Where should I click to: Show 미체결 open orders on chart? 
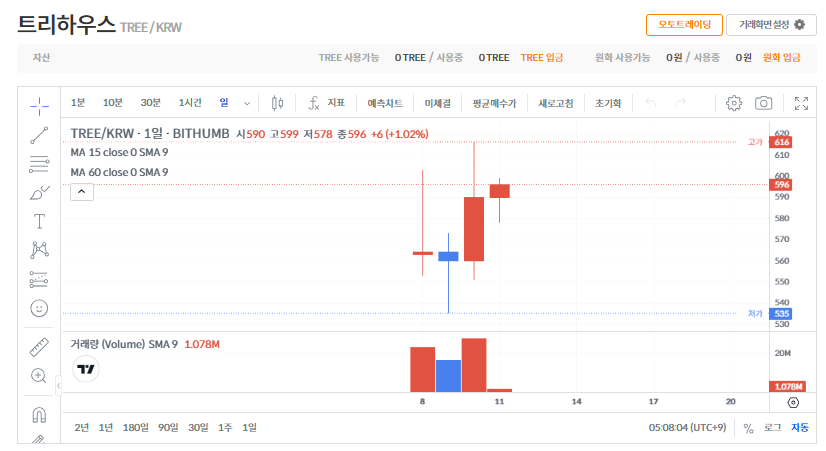(x=438, y=103)
